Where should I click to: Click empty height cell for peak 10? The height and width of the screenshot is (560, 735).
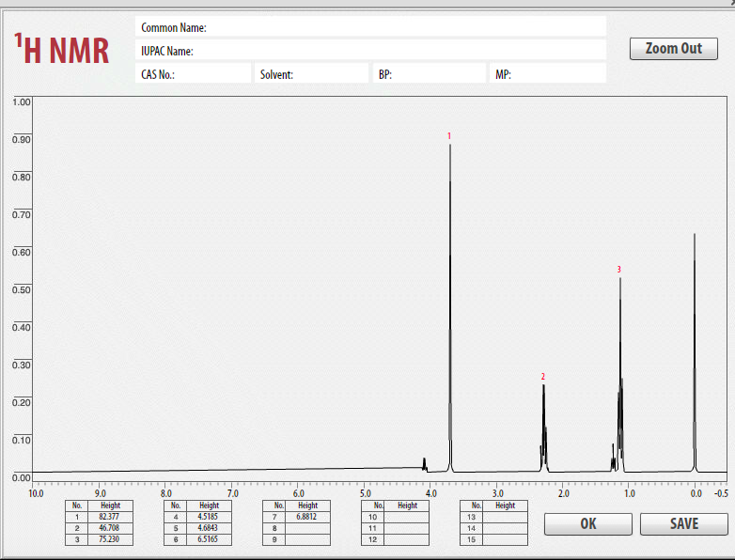[406, 517]
